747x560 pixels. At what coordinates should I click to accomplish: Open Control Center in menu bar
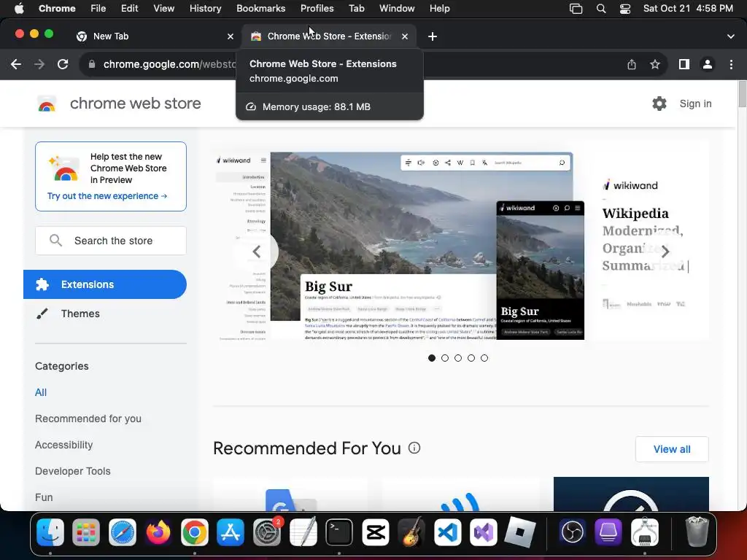coord(625,8)
